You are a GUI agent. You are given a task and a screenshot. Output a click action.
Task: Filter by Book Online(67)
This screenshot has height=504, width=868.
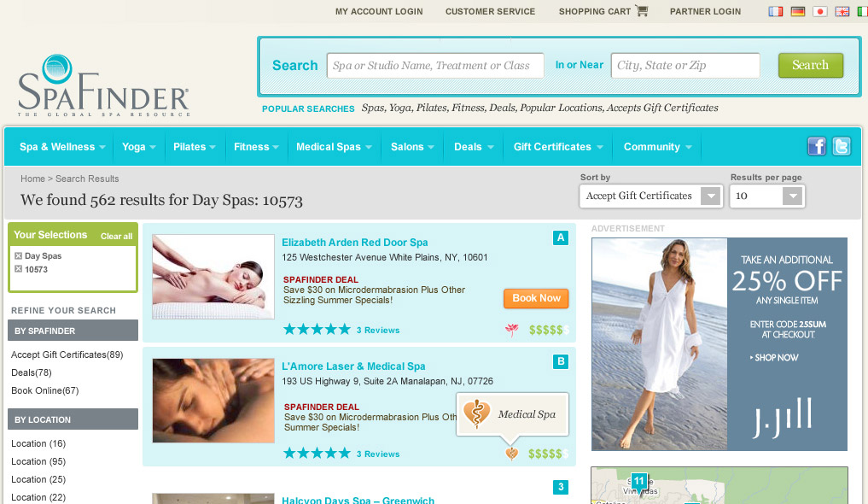pyautogui.click(x=45, y=391)
